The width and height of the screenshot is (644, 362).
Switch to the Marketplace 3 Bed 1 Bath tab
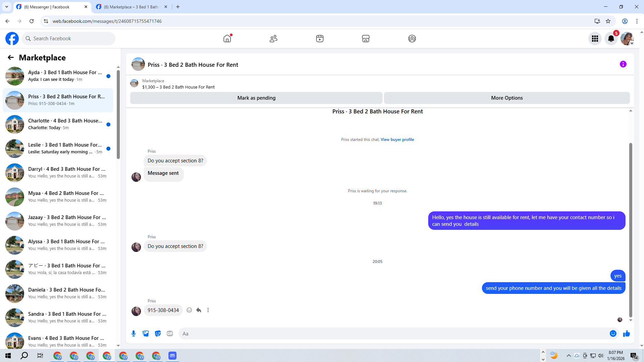point(132,7)
